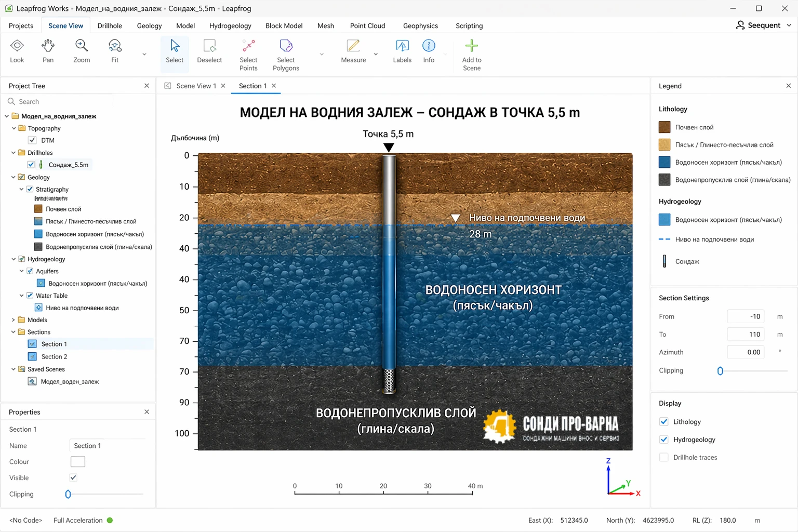This screenshot has width=798, height=532.
Task: Open Section 2 in project tree
Action: (x=54, y=357)
